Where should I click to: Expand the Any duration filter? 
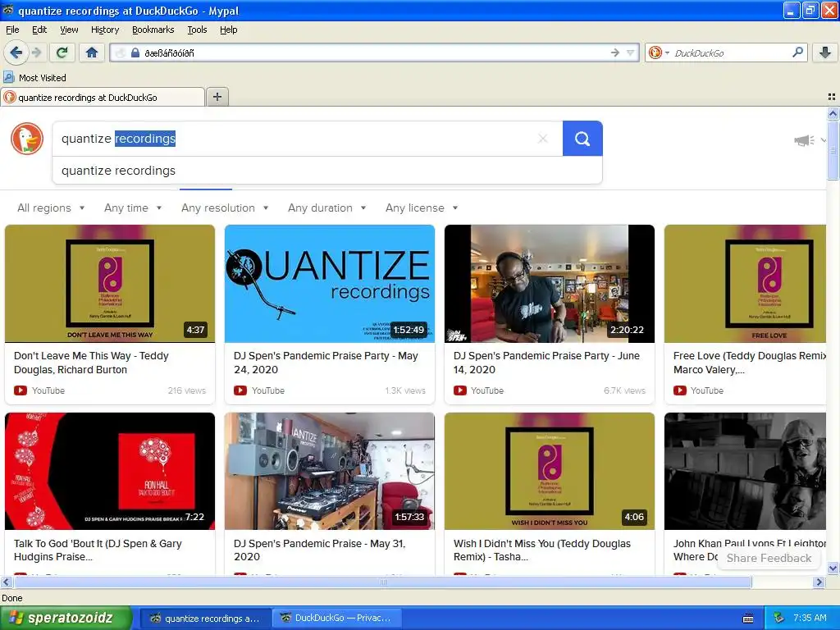click(x=326, y=208)
